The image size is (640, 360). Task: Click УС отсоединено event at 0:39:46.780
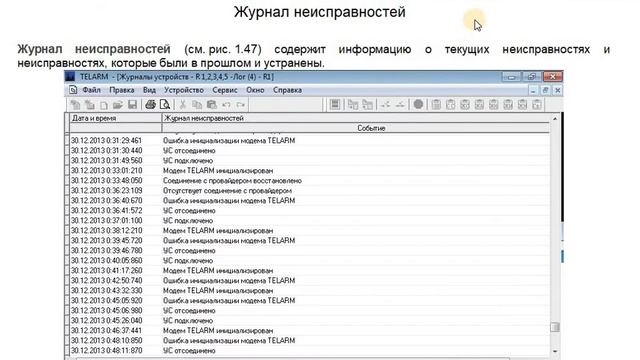click(189, 251)
